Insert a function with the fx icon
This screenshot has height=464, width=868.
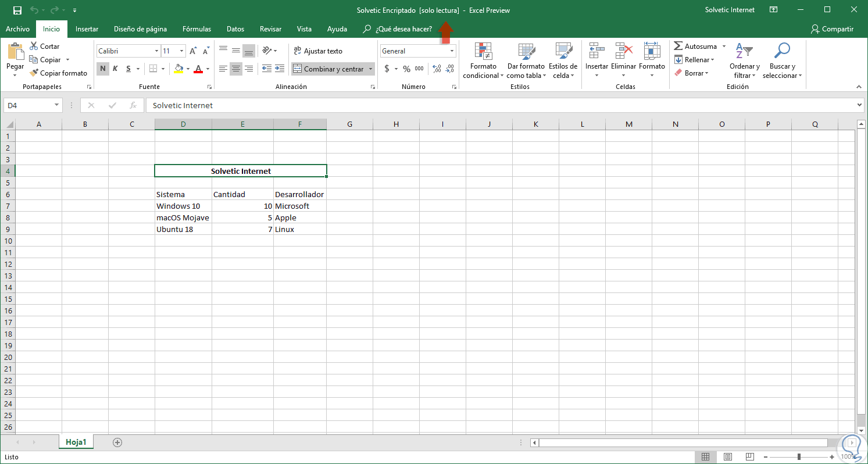pyautogui.click(x=133, y=105)
